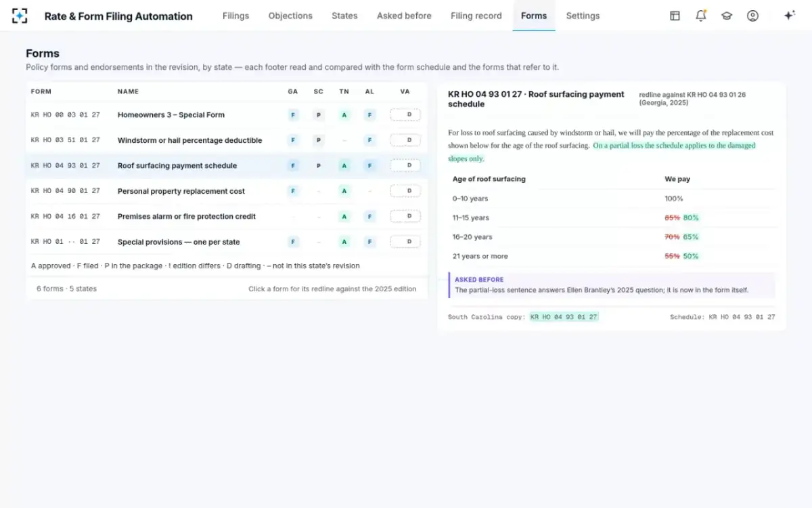812x508 pixels.
Task: Click the TN approved badge for Homeowners 3
Action: (x=344, y=115)
